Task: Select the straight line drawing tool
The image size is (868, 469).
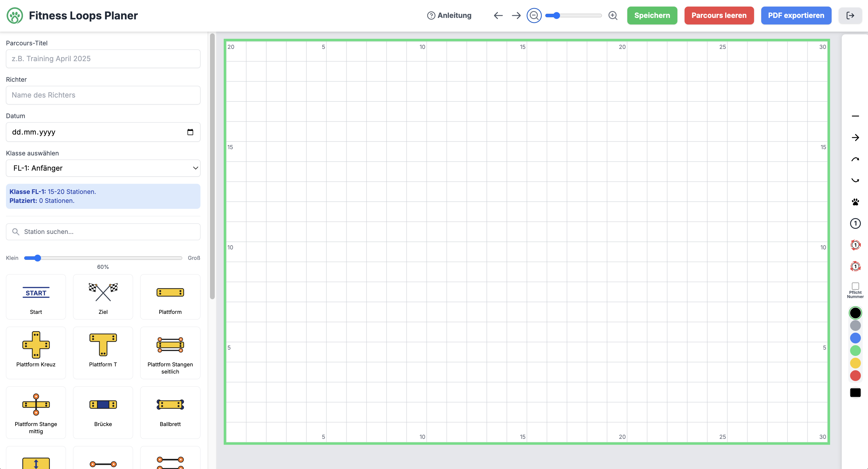Action: coord(855,116)
